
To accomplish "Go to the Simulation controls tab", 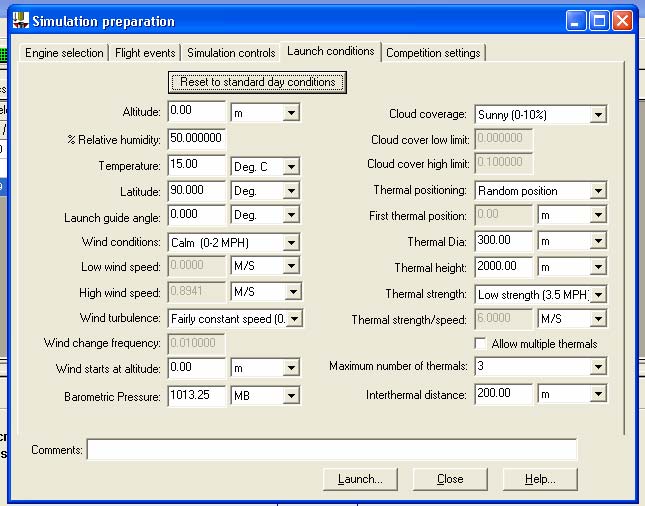I will click(x=231, y=53).
